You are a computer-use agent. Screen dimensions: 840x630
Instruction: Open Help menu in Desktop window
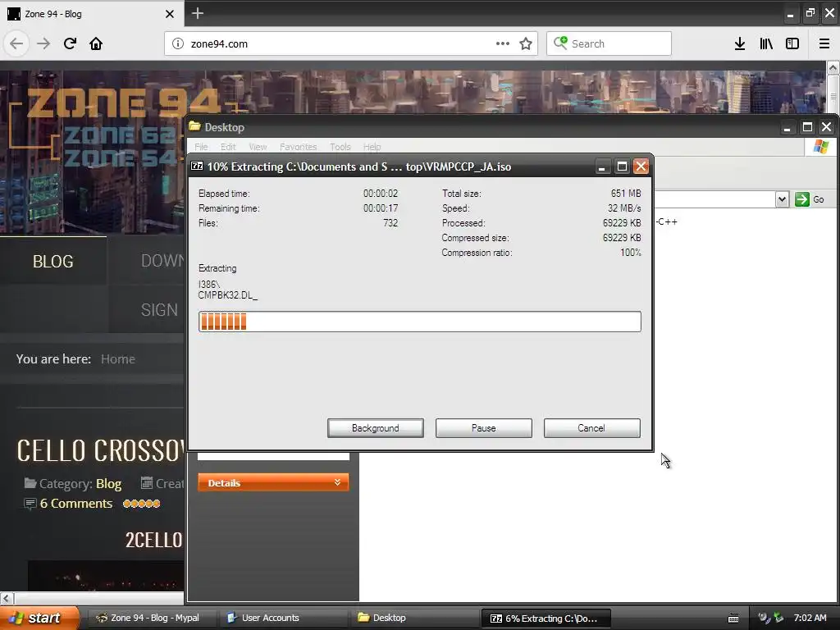point(372,147)
